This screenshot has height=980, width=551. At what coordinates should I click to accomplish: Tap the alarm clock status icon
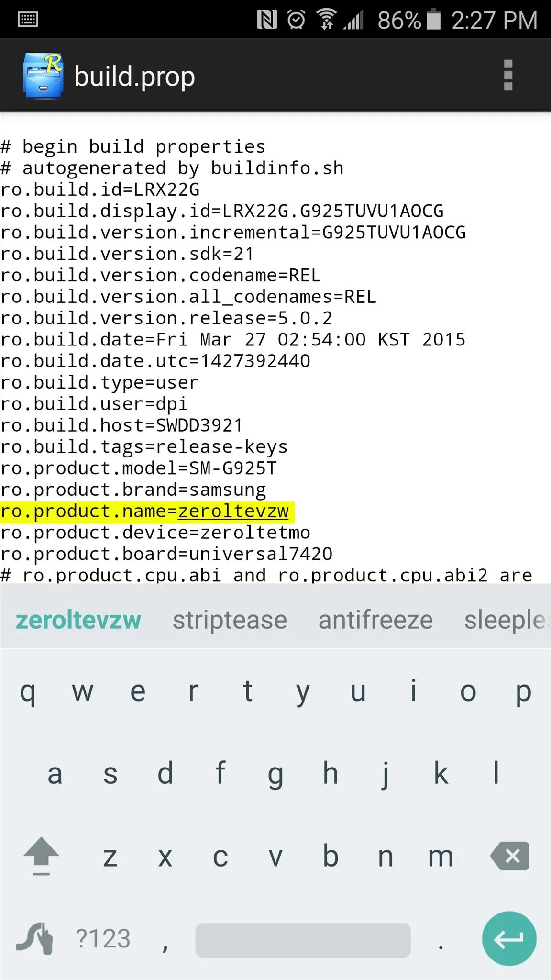point(296,20)
